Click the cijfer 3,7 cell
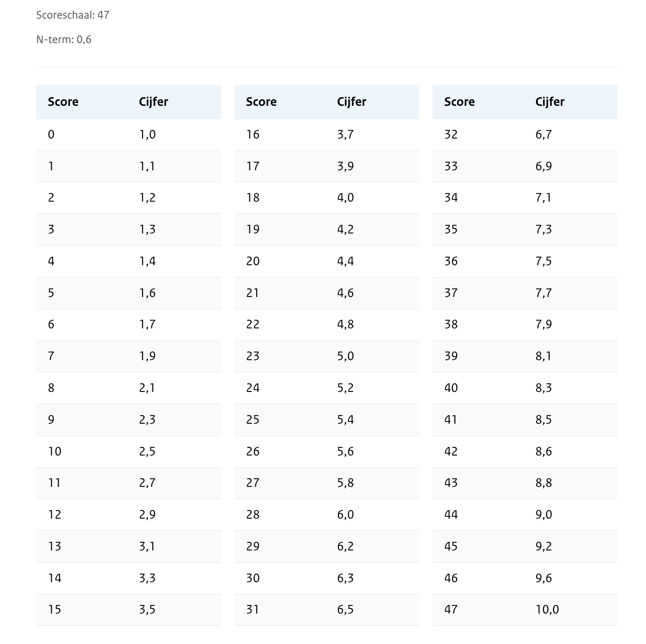Image resolution: width=646 pixels, height=644 pixels. 345,134
